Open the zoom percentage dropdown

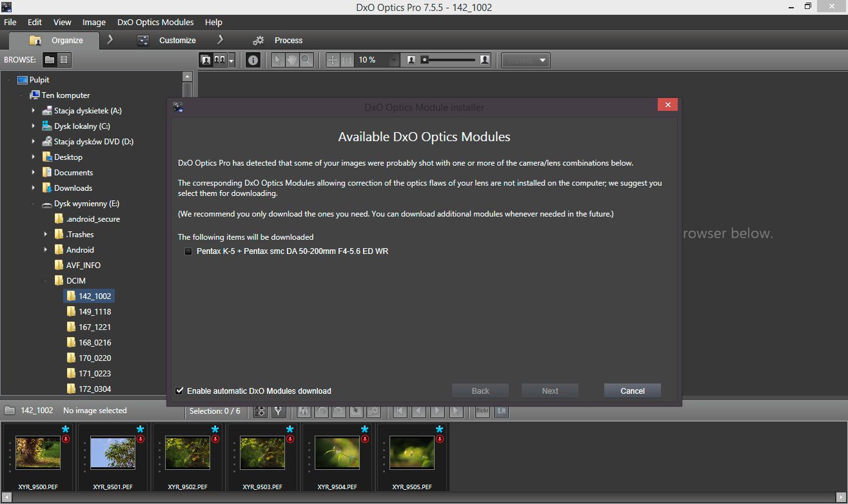pyautogui.click(x=393, y=60)
